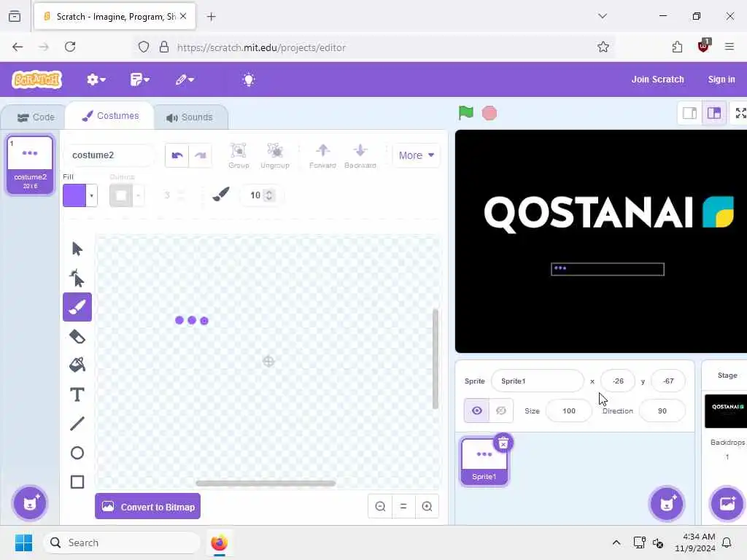Click the canvas horizontal scrollbar
747x560 pixels.
click(266, 483)
